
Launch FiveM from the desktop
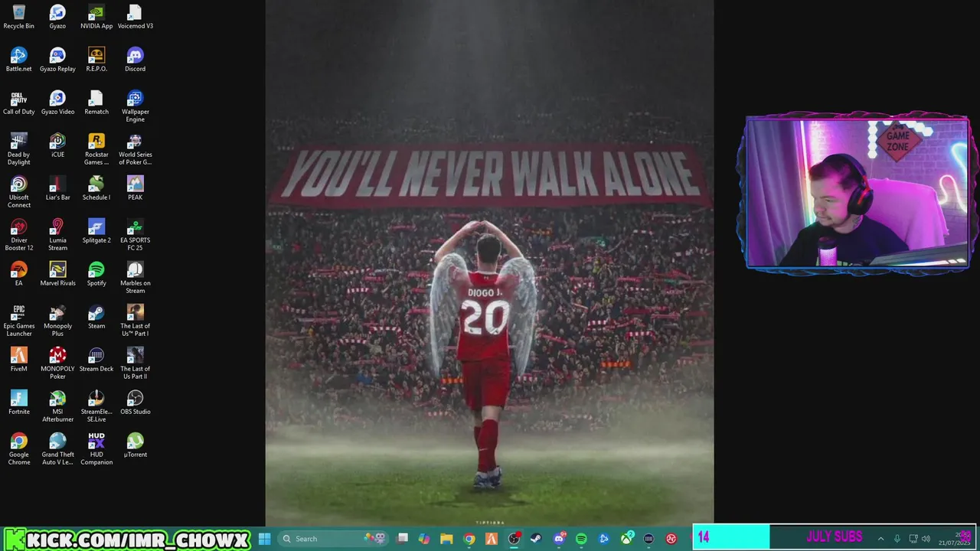(19, 360)
